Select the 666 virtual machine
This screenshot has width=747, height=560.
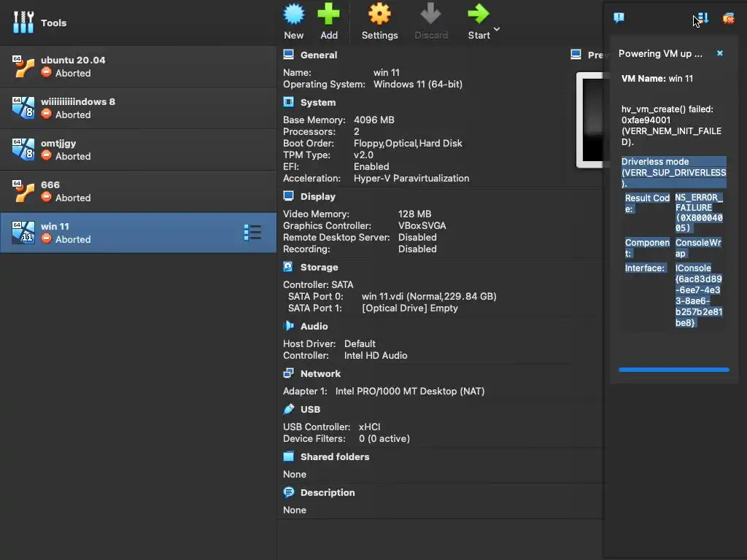click(x=138, y=191)
